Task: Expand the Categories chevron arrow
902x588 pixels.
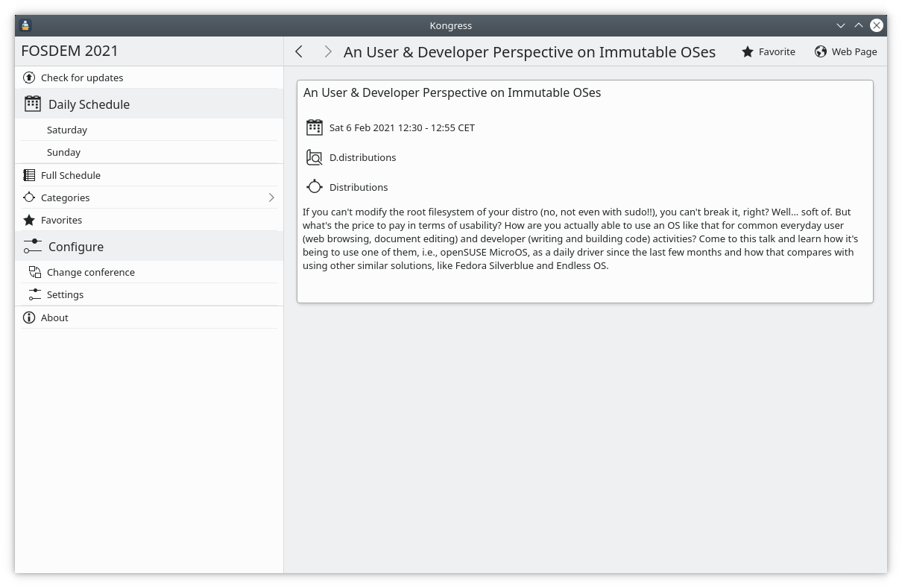Action: [271, 197]
